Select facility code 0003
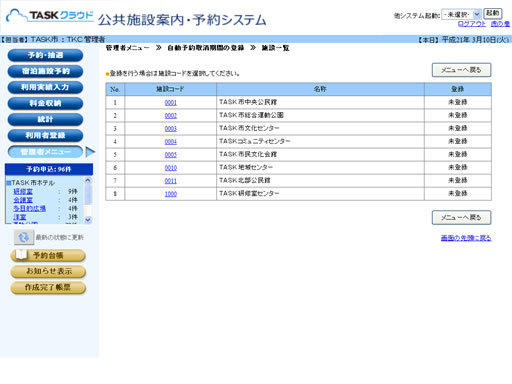 click(171, 128)
